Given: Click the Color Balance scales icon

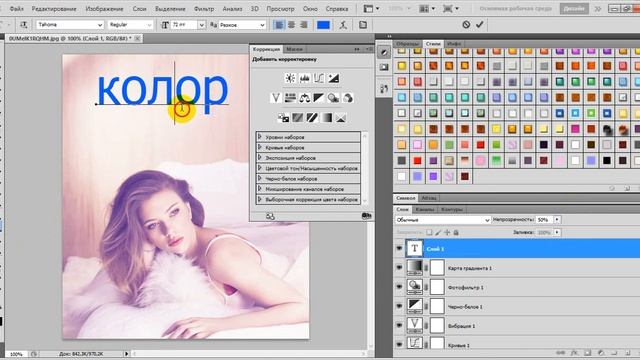Looking at the screenshot, I should 304,98.
